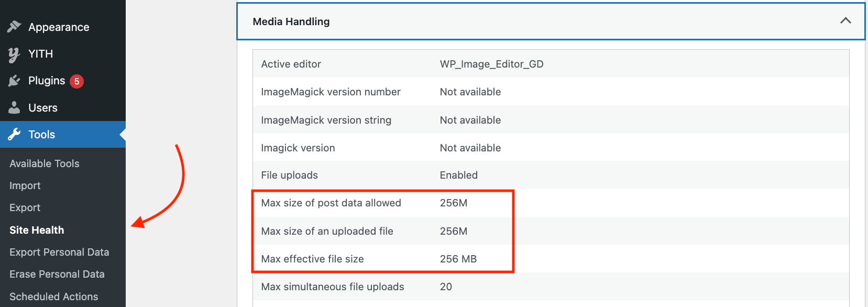This screenshot has width=868, height=307.
Task: Click the value 20 for simultaneous uploads
Action: coord(446,287)
